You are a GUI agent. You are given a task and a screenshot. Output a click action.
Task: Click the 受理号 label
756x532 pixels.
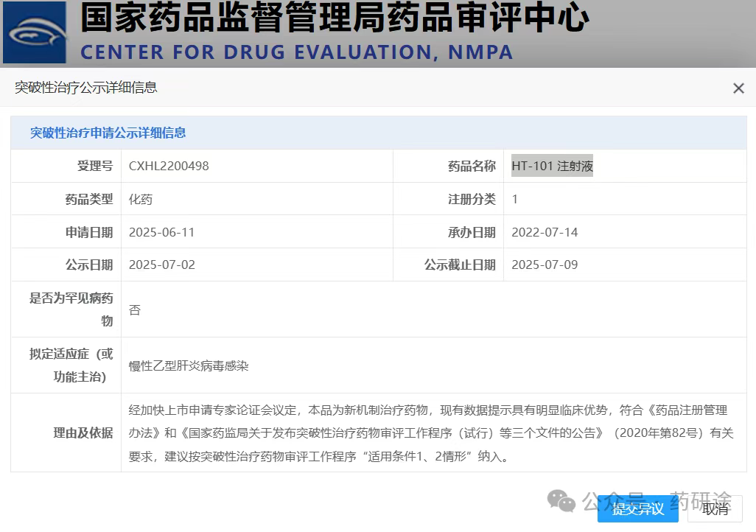(95, 166)
